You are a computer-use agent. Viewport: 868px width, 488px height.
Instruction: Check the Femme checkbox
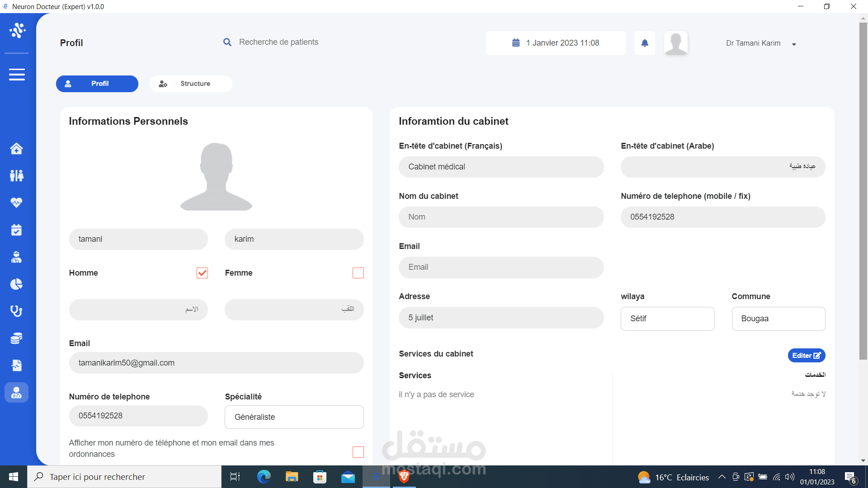point(358,273)
